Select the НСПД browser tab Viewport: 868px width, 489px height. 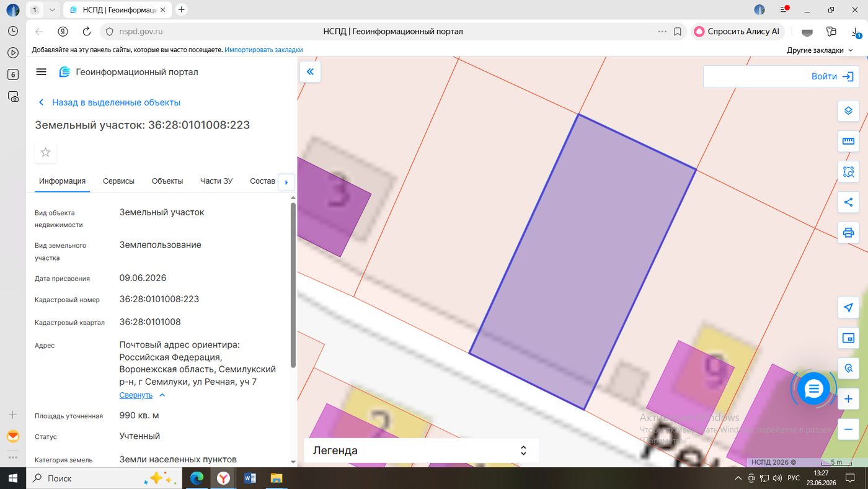(117, 10)
